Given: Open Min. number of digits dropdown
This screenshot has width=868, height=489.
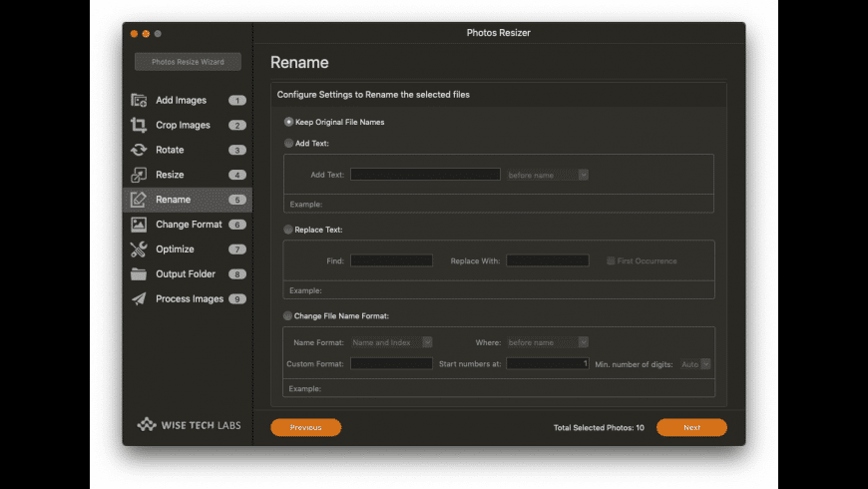Looking at the screenshot, I should 695,364.
